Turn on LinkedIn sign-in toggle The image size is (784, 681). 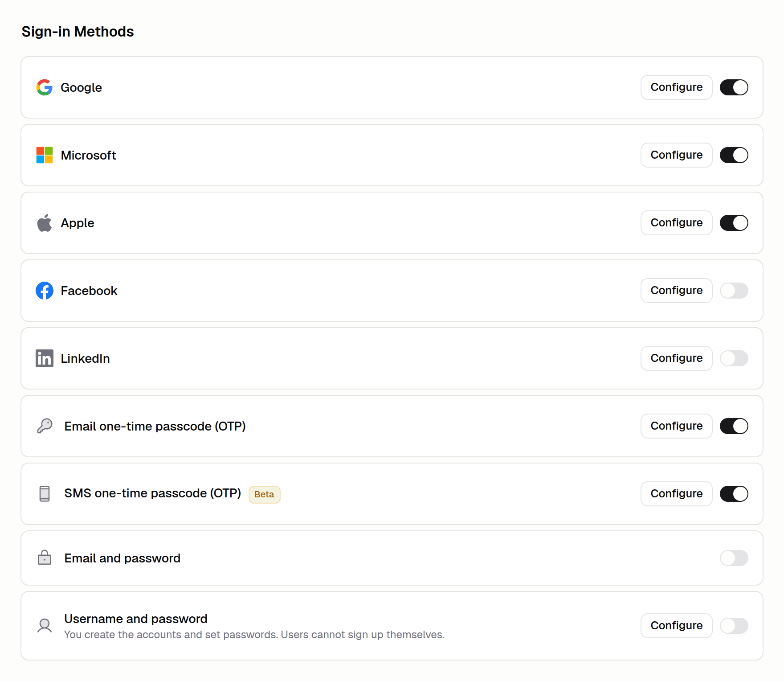(x=734, y=358)
